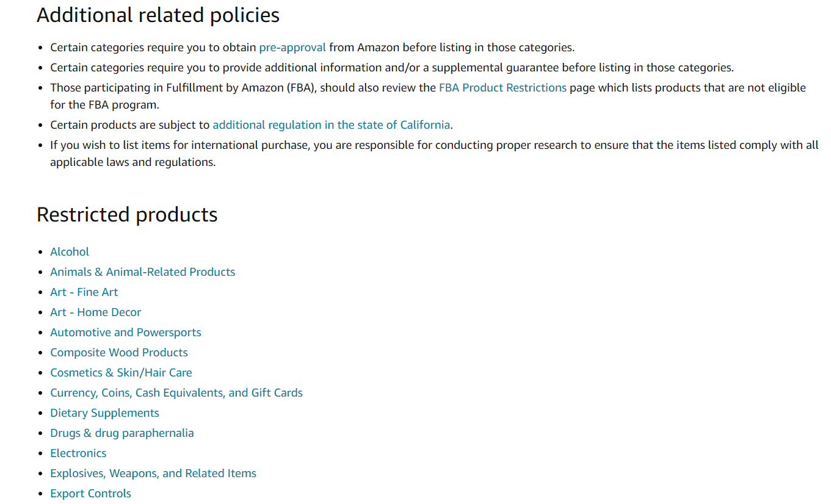This screenshot has height=504, width=831.
Task: Open Explosives, Weapons, and Related Items
Action: pos(153,473)
